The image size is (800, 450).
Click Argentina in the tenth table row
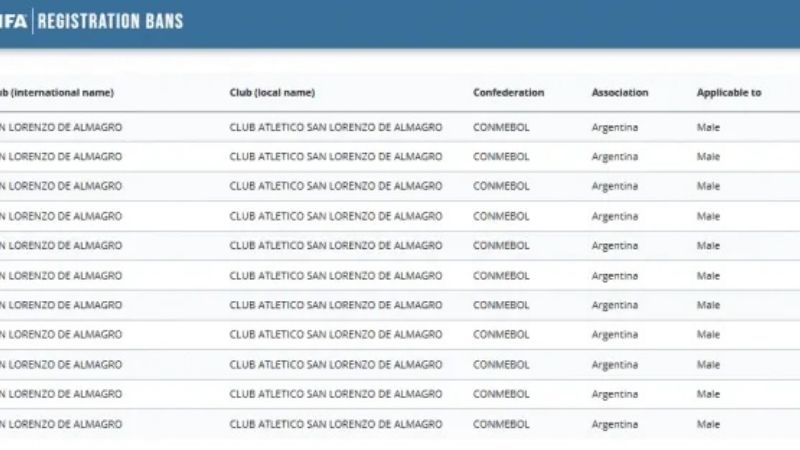(614, 394)
